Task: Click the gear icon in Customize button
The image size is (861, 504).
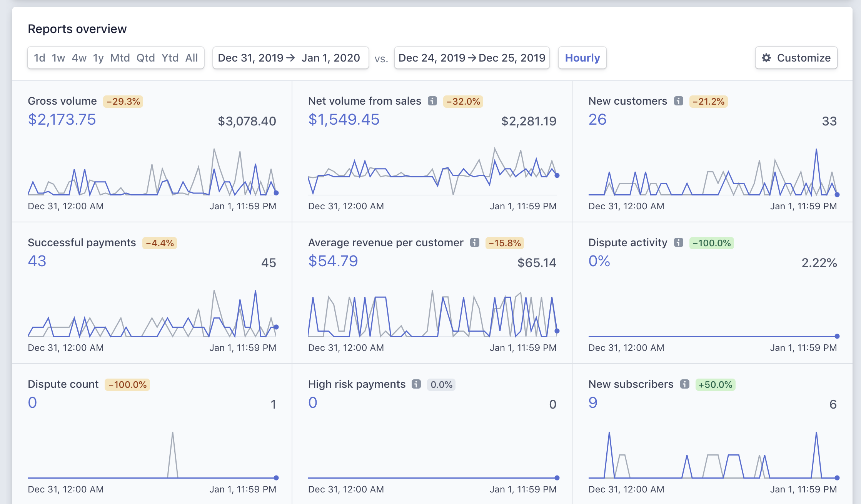Action: [x=766, y=58]
